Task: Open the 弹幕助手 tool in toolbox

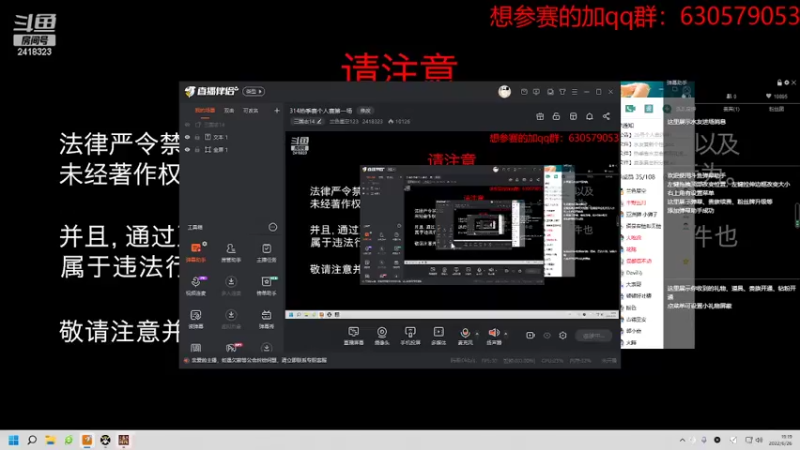Action: pos(196,253)
